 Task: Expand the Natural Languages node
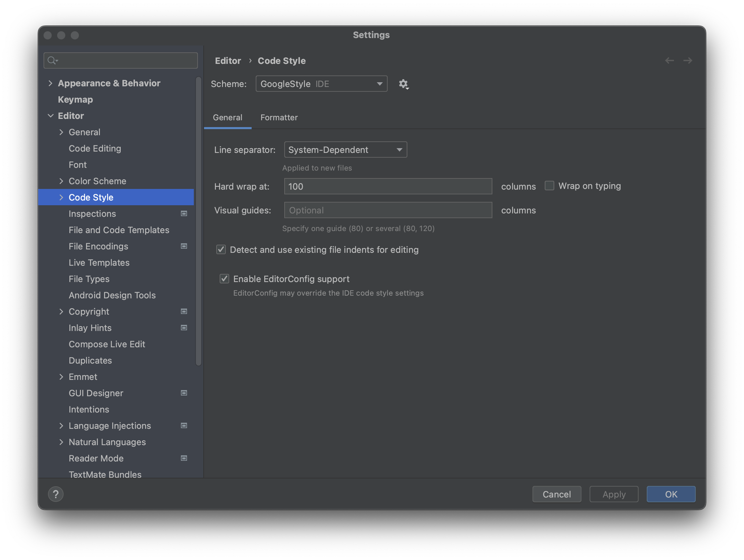click(x=61, y=442)
